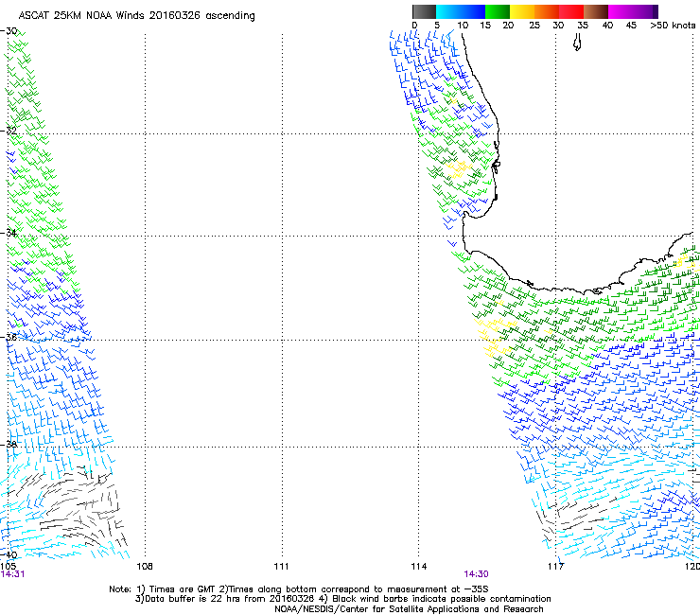Click the legend tick label '45'

(631, 26)
